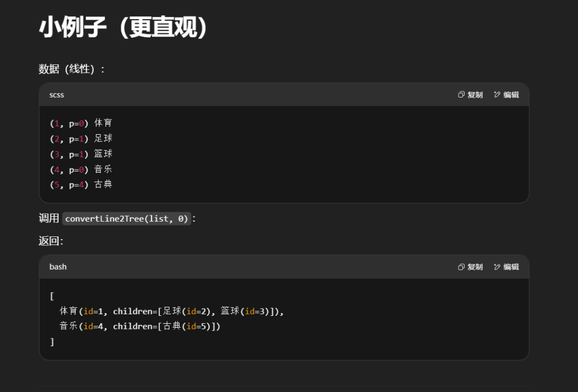
Task: Click the copy icon in the bash block
Action: tap(461, 267)
